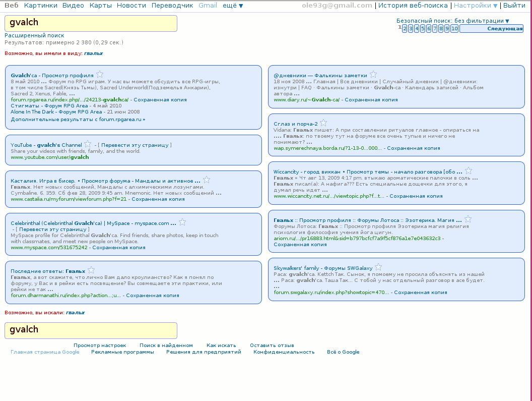Switch to Видео search

point(73,6)
